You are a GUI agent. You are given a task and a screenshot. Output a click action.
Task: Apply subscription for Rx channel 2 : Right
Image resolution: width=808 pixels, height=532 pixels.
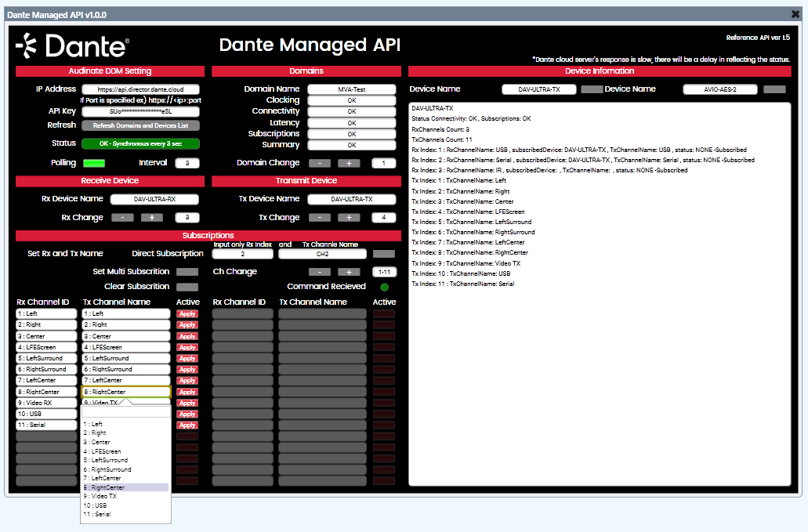(187, 325)
